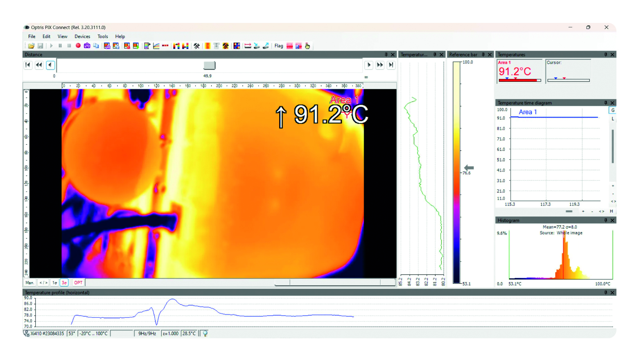Take a snapshot with the camera icon
This screenshot has height=364, width=641.
coord(87,46)
